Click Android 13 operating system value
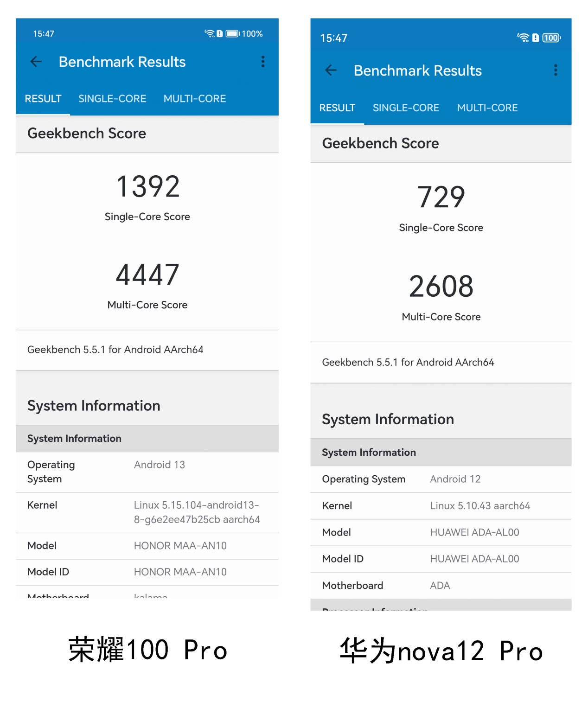The width and height of the screenshot is (588, 702). [x=160, y=465]
